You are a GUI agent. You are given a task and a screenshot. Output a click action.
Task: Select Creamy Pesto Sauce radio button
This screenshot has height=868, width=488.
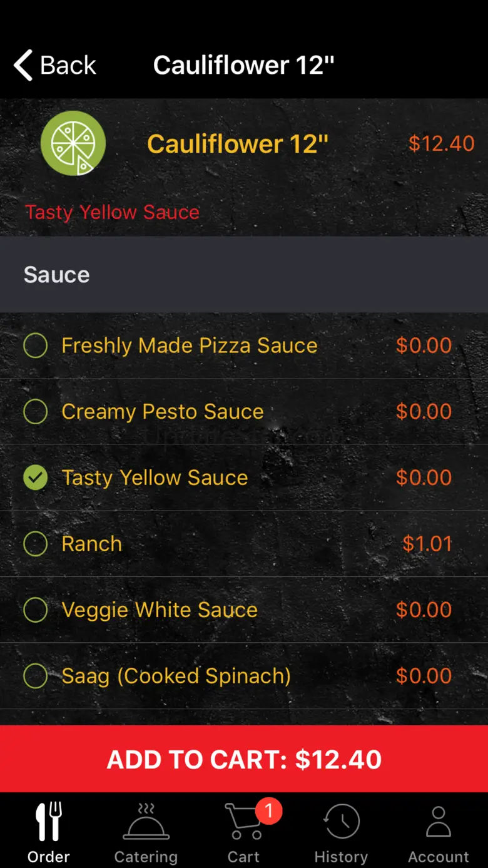click(x=36, y=412)
